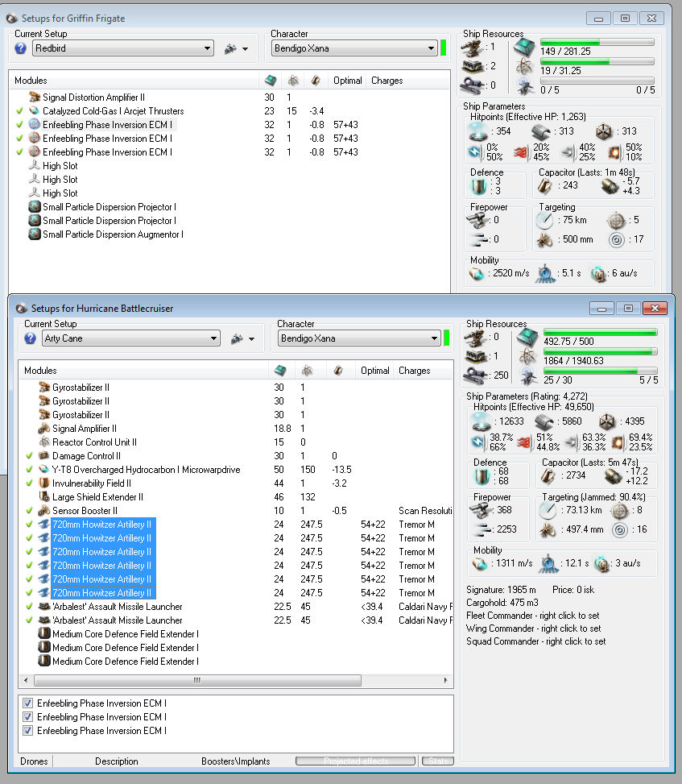The width and height of the screenshot is (682, 784).
Task: Click Damage Control II module icon
Action: [44, 455]
